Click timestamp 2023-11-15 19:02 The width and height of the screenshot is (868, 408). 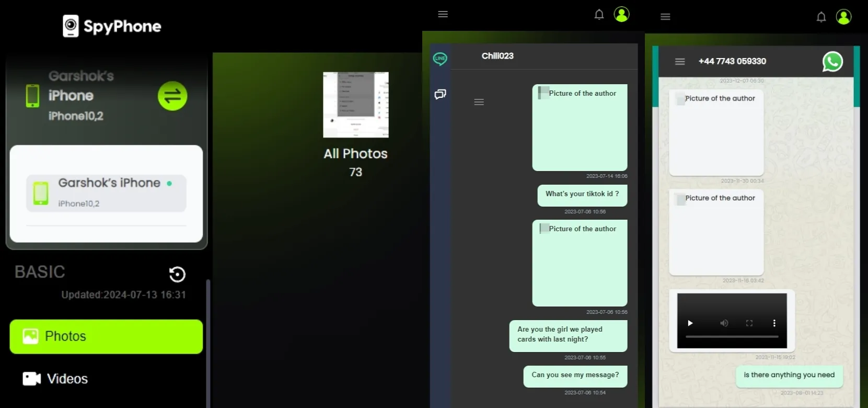click(775, 358)
